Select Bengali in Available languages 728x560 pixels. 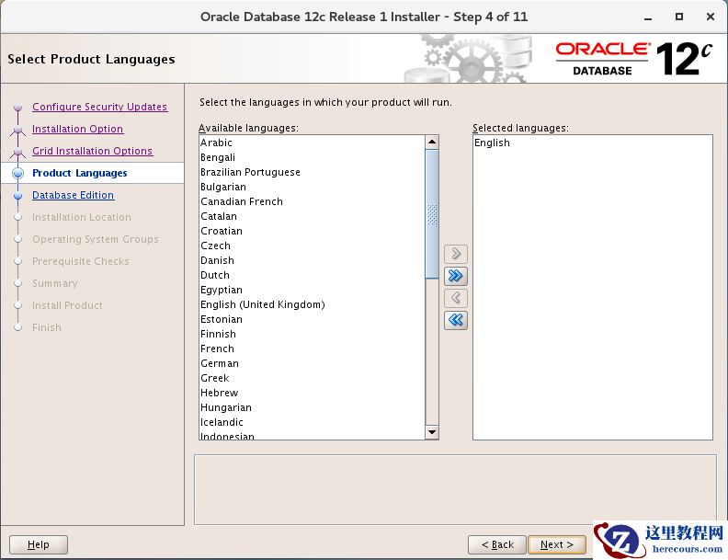(312, 157)
